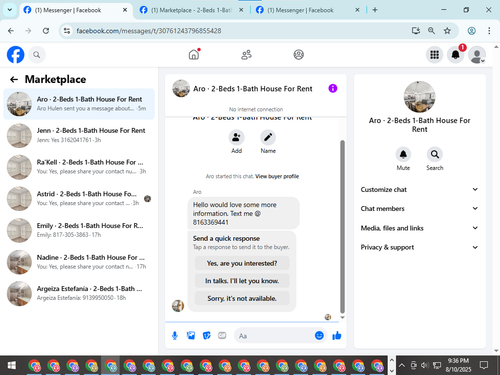Open the Astrid conversation

tap(79, 199)
